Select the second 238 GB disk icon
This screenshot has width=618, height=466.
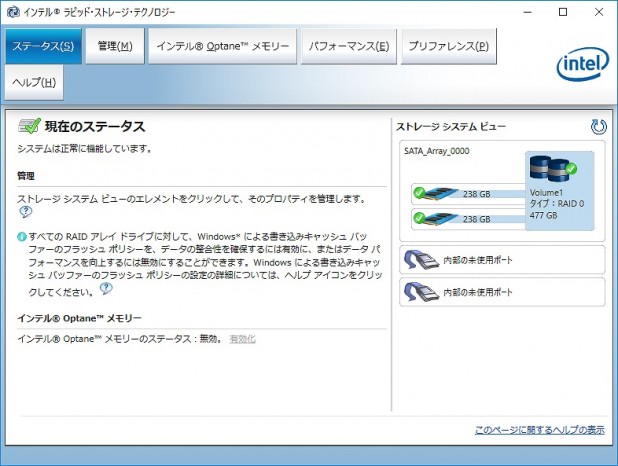435,218
